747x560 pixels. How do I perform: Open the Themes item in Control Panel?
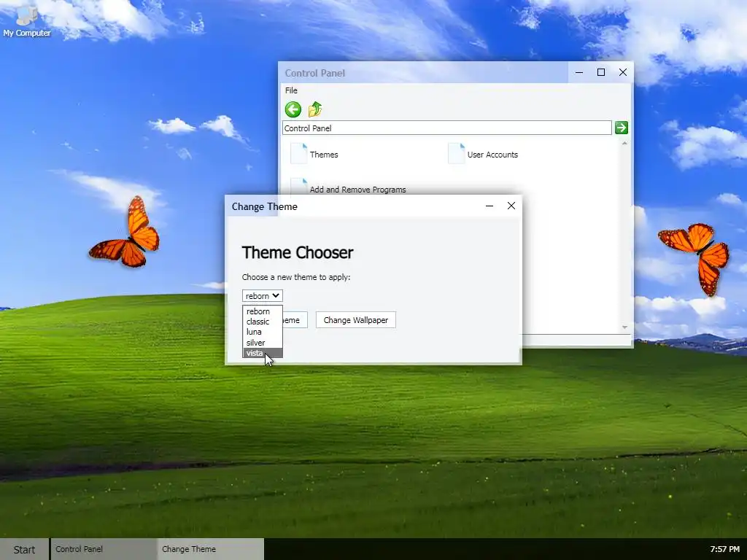coord(314,155)
